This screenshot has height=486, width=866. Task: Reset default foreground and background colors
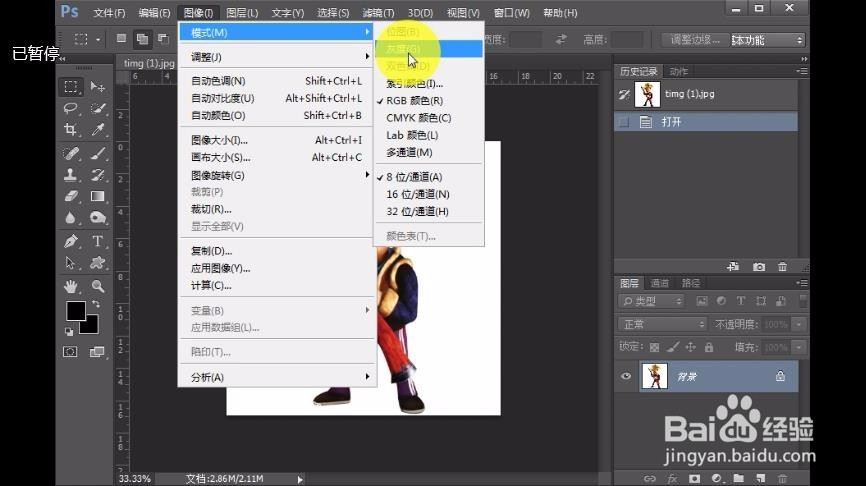(x=69, y=331)
